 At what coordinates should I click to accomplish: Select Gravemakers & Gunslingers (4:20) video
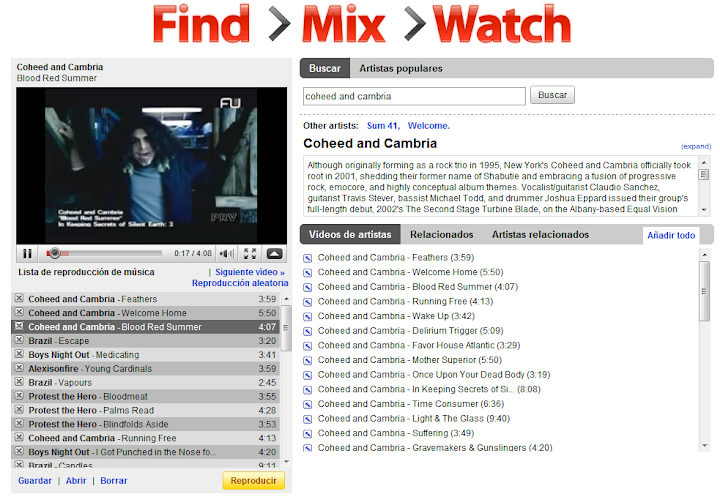point(435,448)
